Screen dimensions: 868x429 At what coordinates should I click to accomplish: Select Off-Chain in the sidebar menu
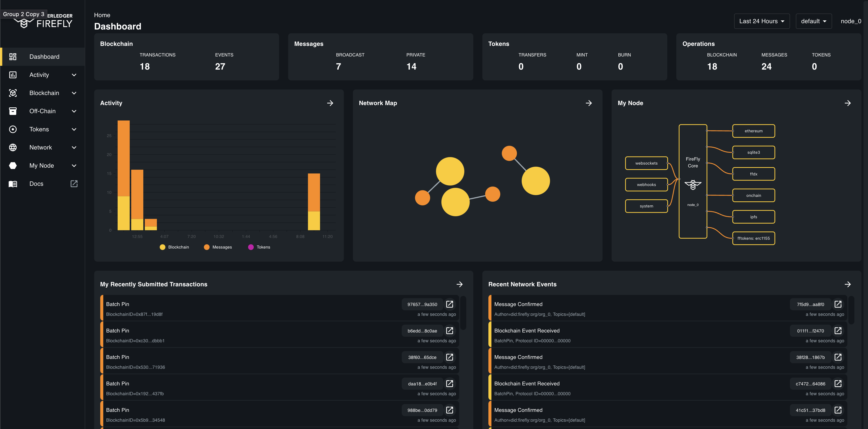coord(43,111)
